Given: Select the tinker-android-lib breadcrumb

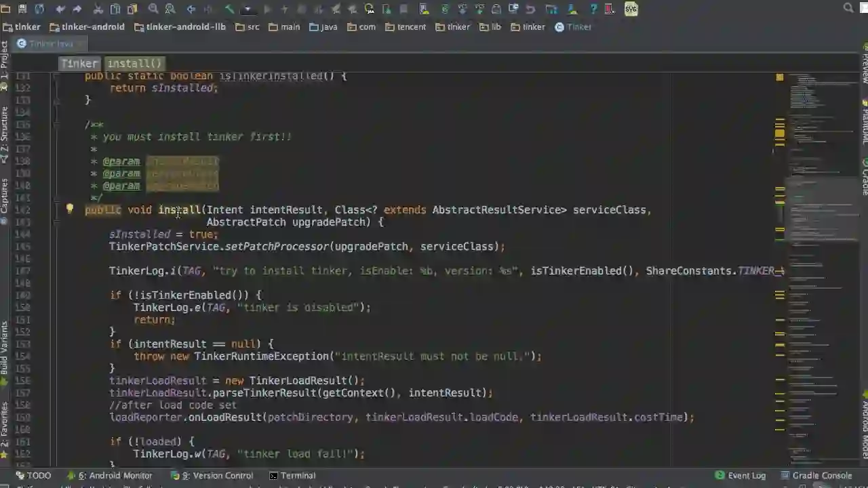Looking at the screenshot, I should [180, 27].
